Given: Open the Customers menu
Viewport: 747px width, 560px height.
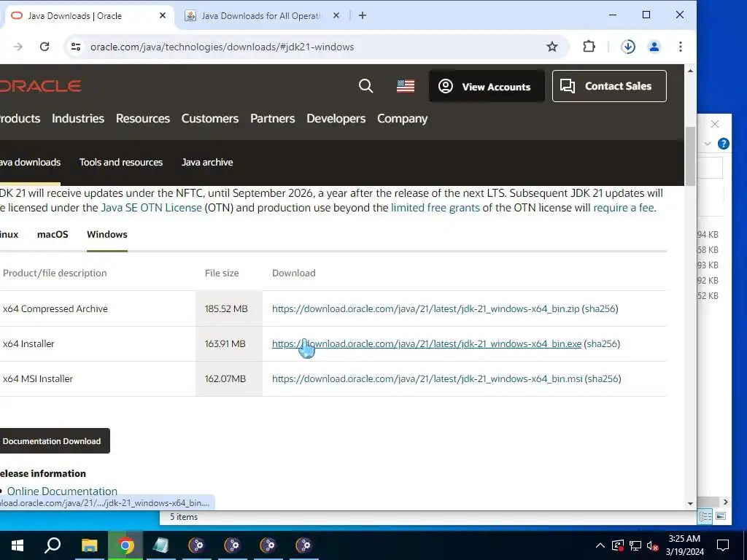Looking at the screenshot, I should (x=210, y=119).
